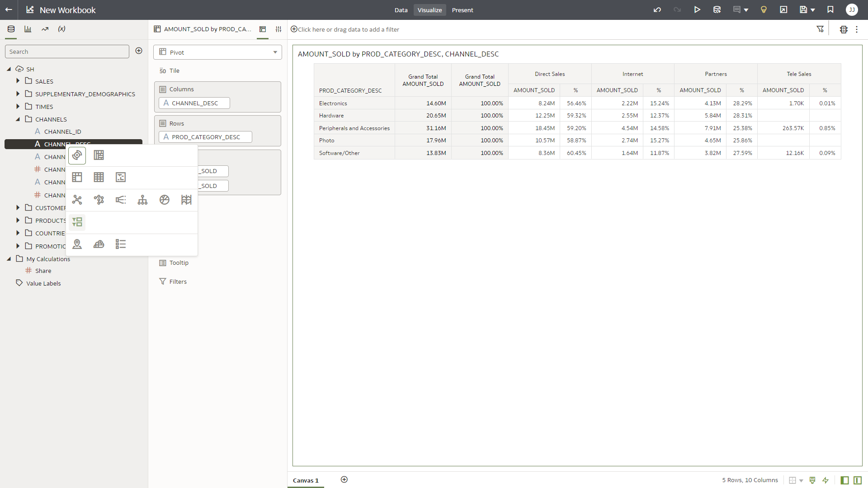Click the Undo arrow icon

click(x=657, y=10)
